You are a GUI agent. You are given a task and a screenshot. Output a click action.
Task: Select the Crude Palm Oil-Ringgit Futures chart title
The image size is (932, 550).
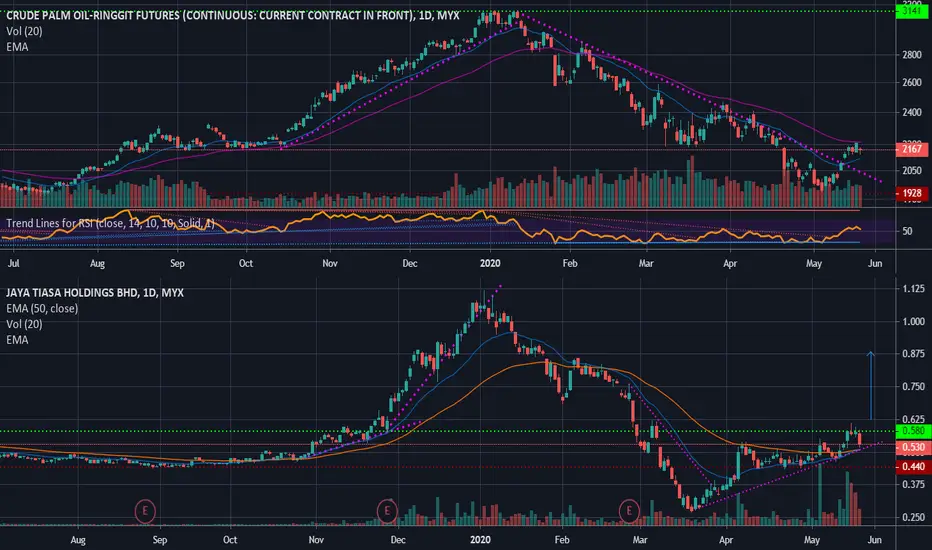click(232, 15)
